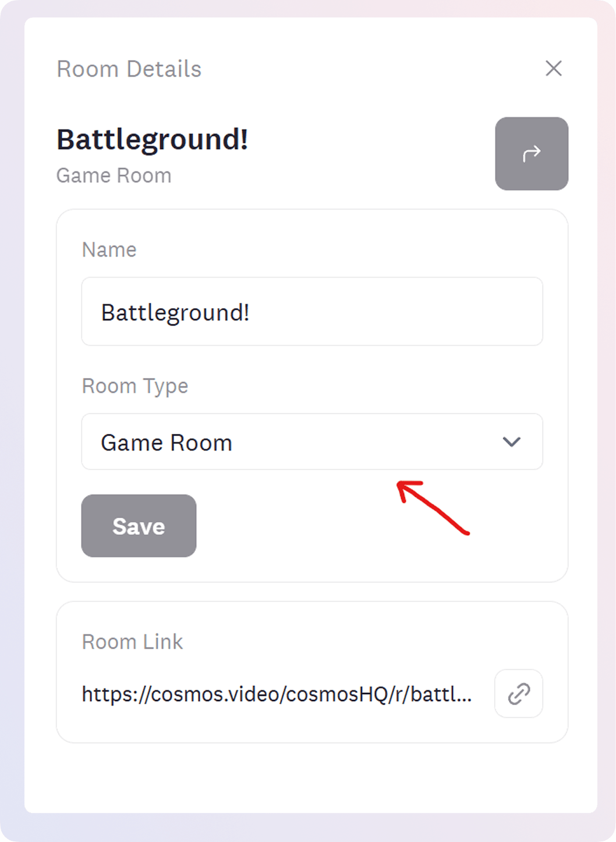This screenshot has width=616, height=842.
Task: Click the red hand-drawn arrow annotation
Action: coord(433,507)
